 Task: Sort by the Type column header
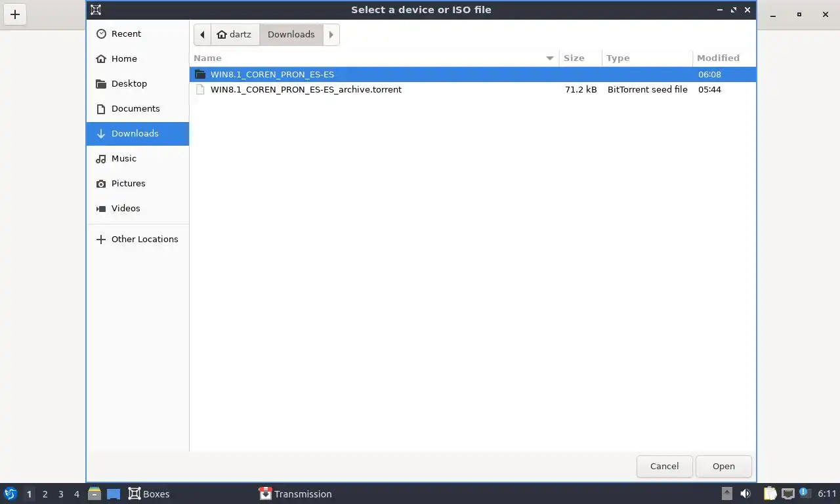647,58
